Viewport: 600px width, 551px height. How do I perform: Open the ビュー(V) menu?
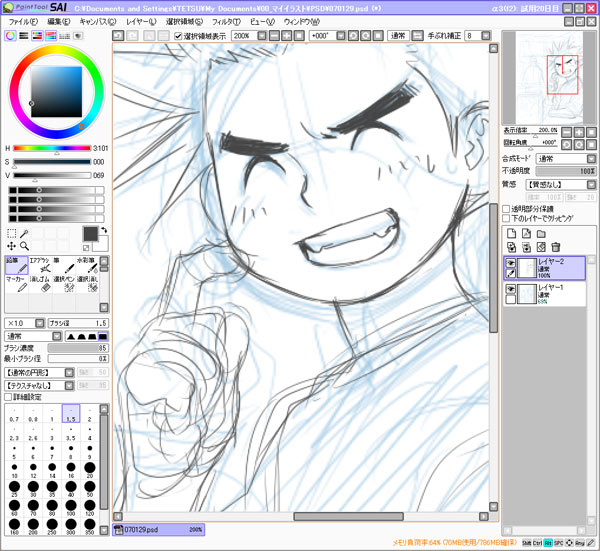click(x=262, y=22)
